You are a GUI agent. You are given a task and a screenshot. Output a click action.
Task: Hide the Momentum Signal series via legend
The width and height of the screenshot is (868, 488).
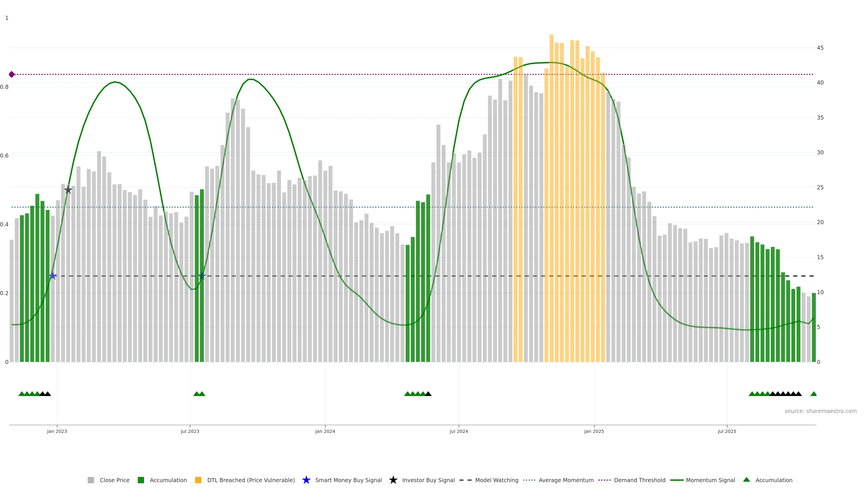tap(710, 480)
